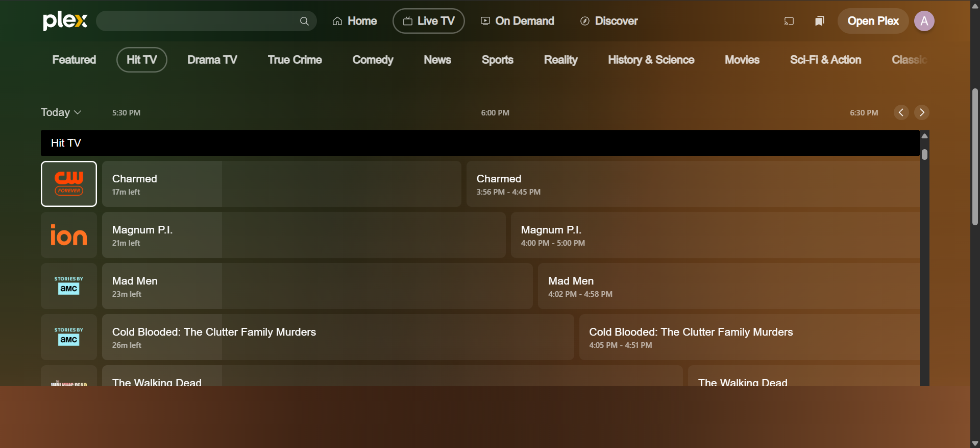Play Charmed with 17m left
Screen dimensions: 980x448
[282, 184]
